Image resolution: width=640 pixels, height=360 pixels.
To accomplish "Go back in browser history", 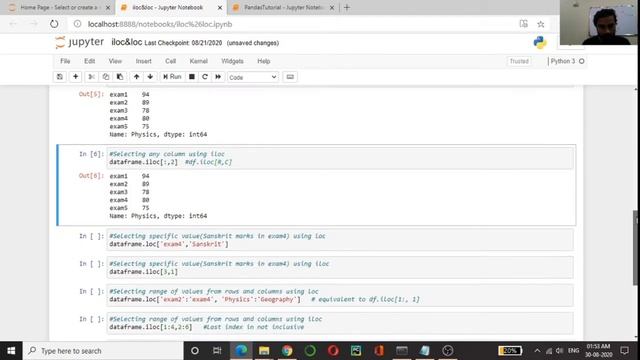I will coord(13,24).
